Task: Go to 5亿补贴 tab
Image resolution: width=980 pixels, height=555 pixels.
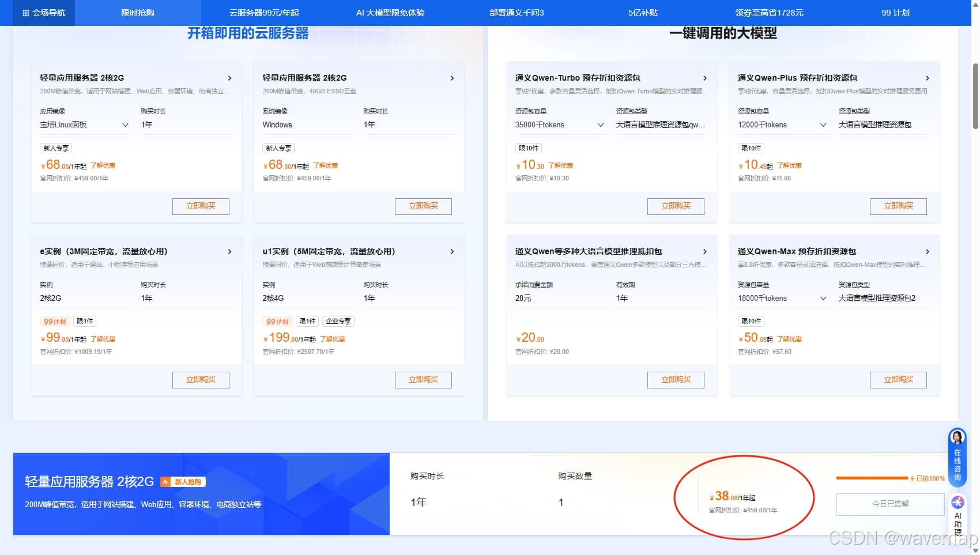Action: pos(643,13)
